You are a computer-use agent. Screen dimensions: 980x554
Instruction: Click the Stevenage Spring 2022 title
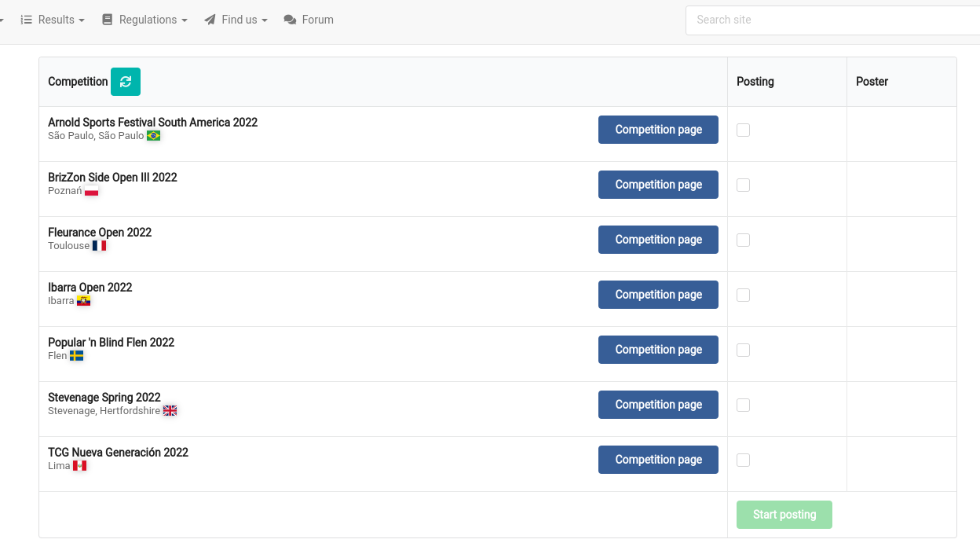tap(104, 398)
